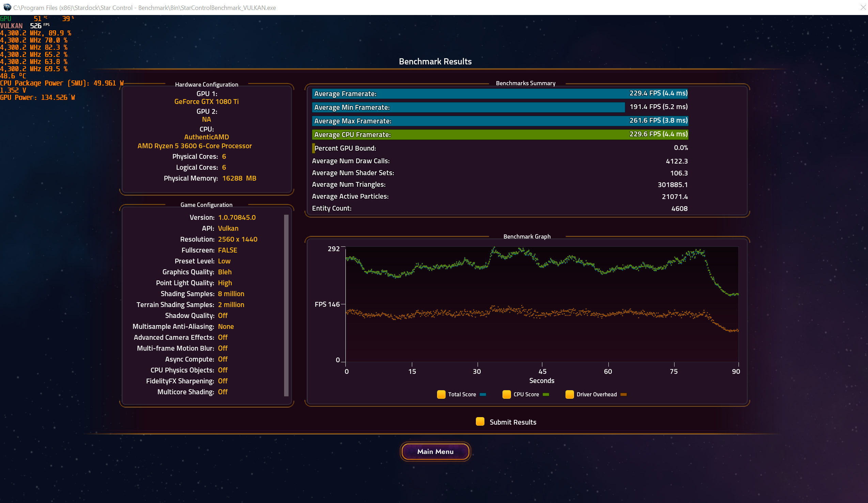Toggle the Total Score graph checkbox

click(x=441, y=394)
